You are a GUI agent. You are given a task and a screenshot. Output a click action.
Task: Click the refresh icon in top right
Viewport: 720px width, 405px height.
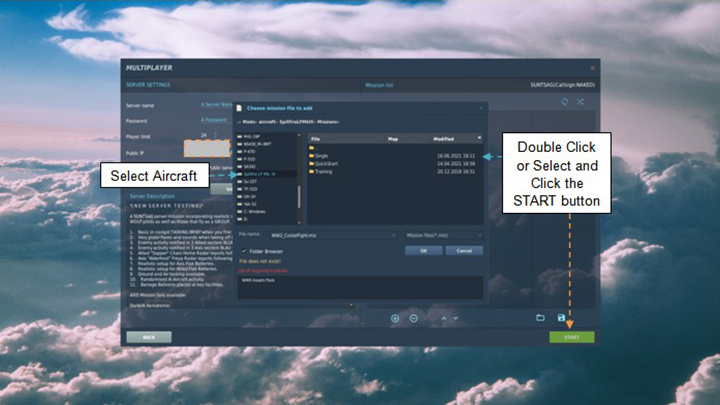pos(565,102)
